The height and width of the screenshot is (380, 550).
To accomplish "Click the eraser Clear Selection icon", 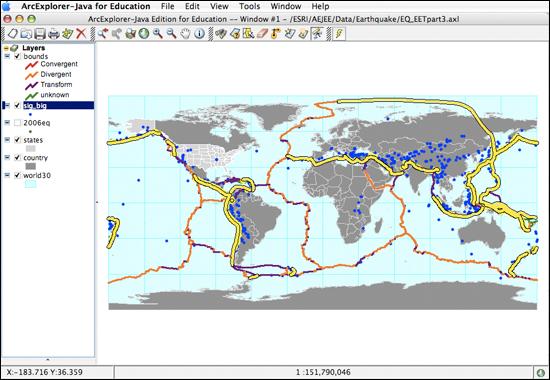I will pos(262,34).
